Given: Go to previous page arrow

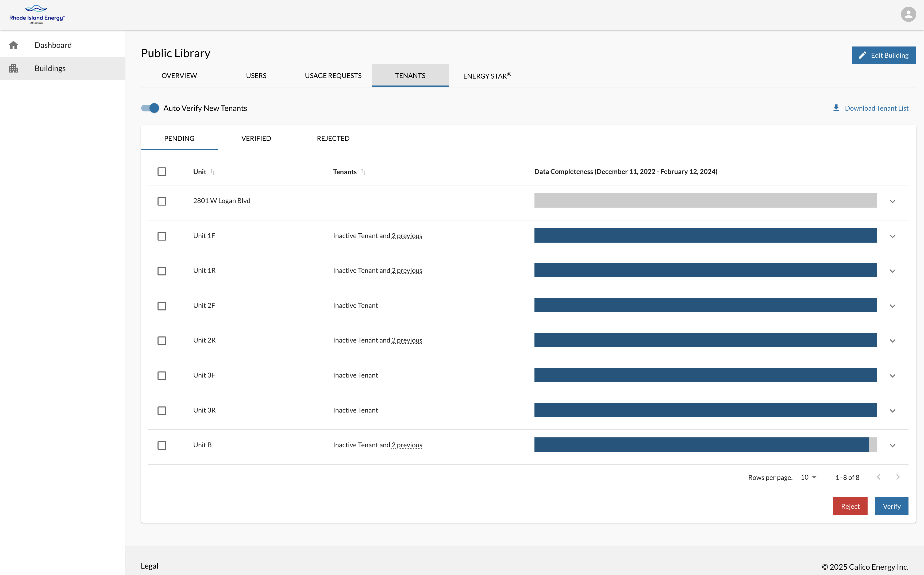Looking at the screenshot, I should pos(878,477).
